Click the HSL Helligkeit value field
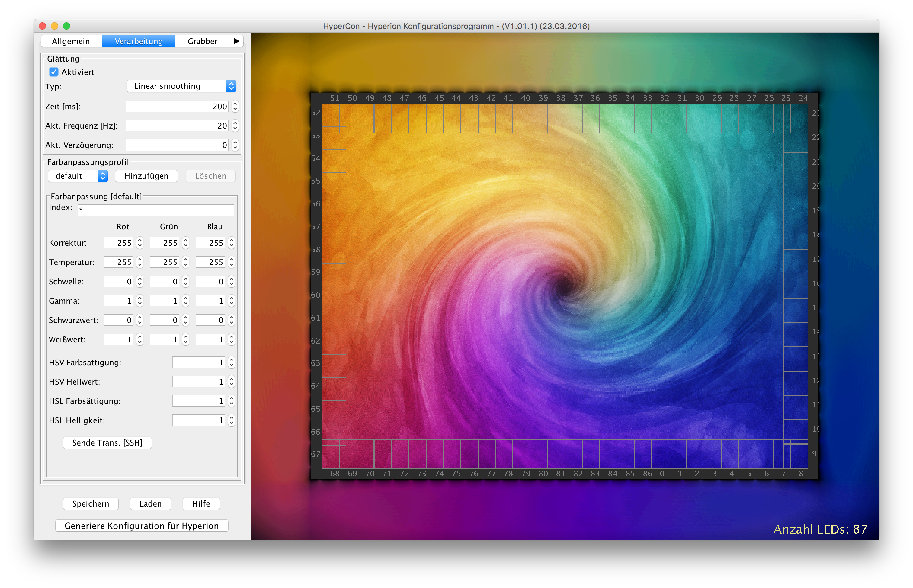 (x=199, y=420)
